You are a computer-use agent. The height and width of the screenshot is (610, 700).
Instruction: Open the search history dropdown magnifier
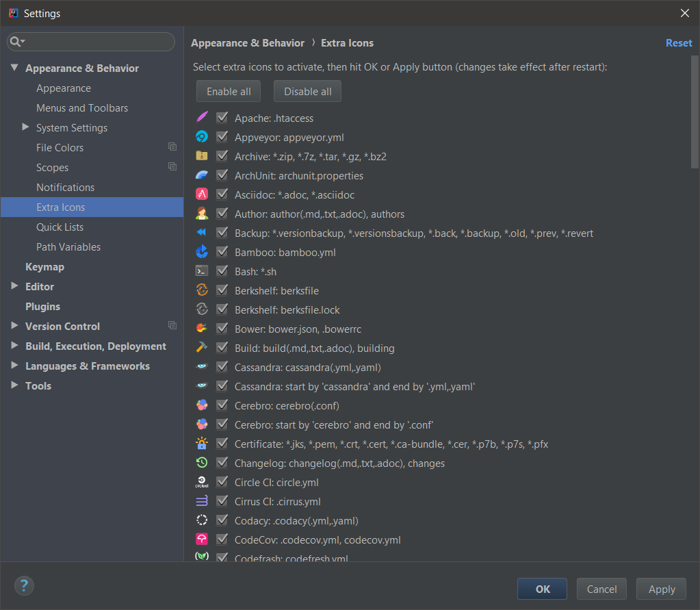17,42
